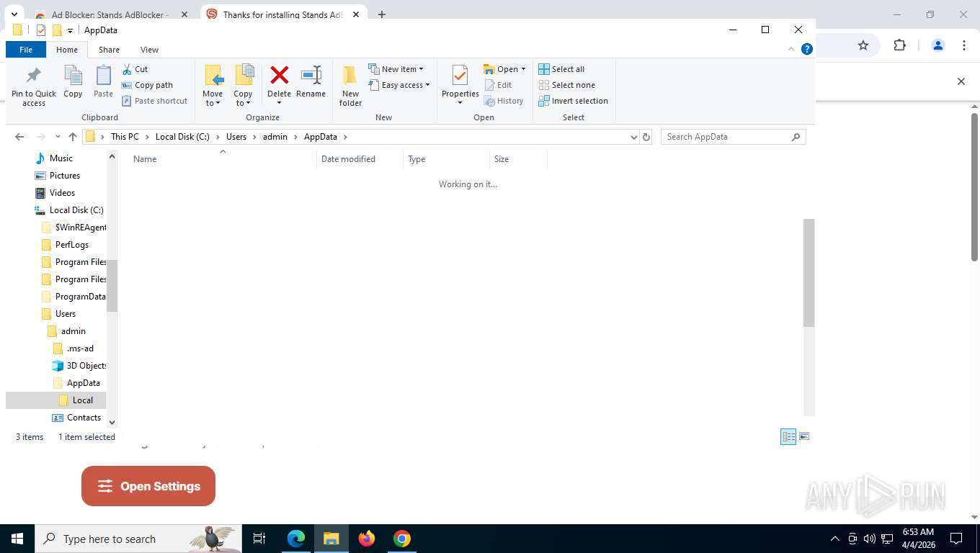Click Select none

pyautogui.click(x=566, y=85)
